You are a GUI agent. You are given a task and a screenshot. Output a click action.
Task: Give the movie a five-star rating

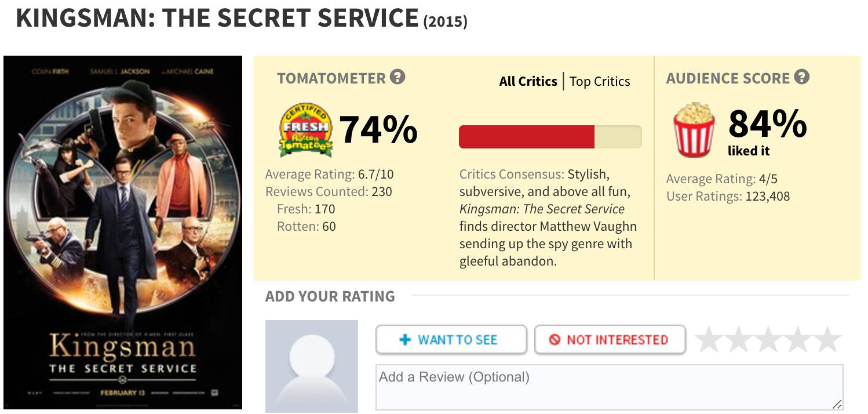pos(827,340)
